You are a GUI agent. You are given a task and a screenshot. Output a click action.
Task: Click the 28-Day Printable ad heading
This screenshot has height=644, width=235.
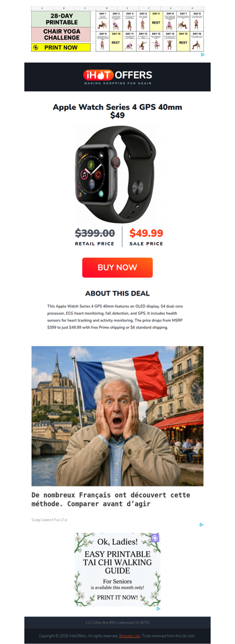pos(61,19)
